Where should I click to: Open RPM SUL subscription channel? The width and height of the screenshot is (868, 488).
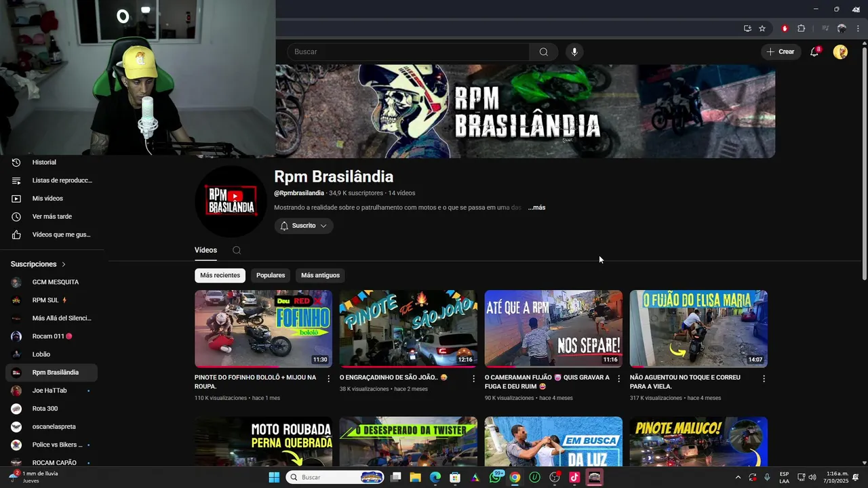pyautogui.click(x=52, y=300)
